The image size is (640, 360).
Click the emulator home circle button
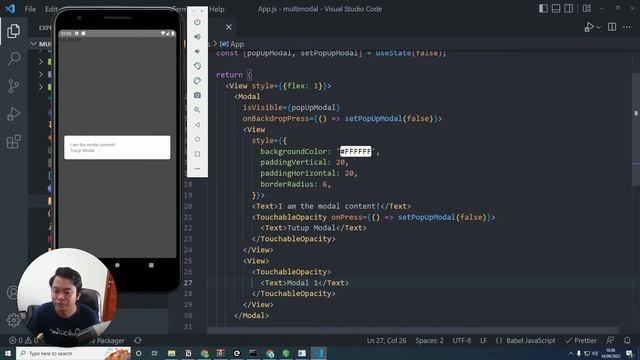(x=198, y=139)
